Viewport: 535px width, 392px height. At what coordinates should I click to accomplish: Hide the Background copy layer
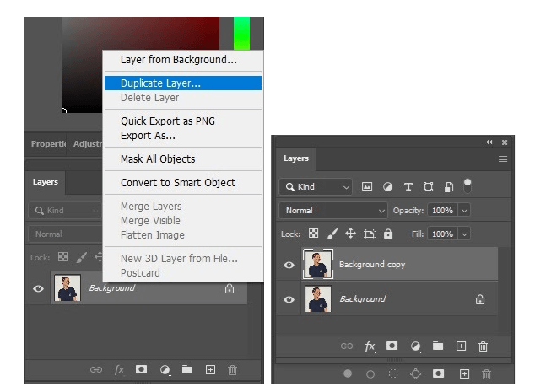click(289, 265)
